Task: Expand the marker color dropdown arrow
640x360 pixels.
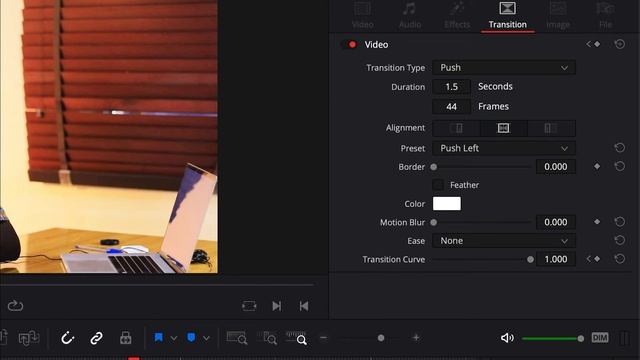Action: tap(206, 338)
